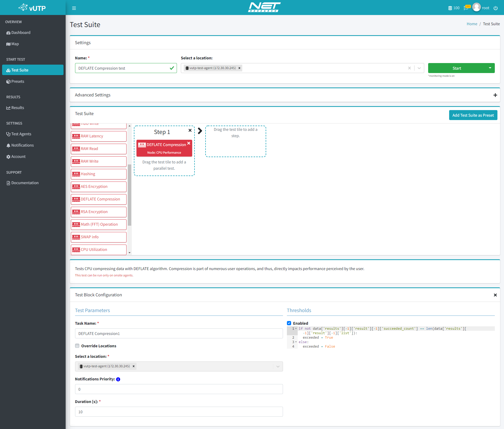Collapse code fold arrow on line 1

(296, 328)
